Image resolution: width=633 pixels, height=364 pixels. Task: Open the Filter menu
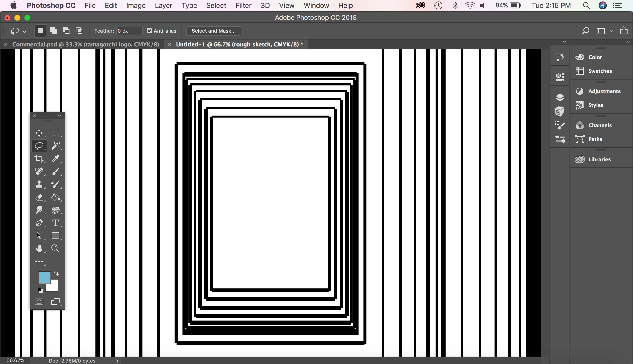[x=243, y=5]
